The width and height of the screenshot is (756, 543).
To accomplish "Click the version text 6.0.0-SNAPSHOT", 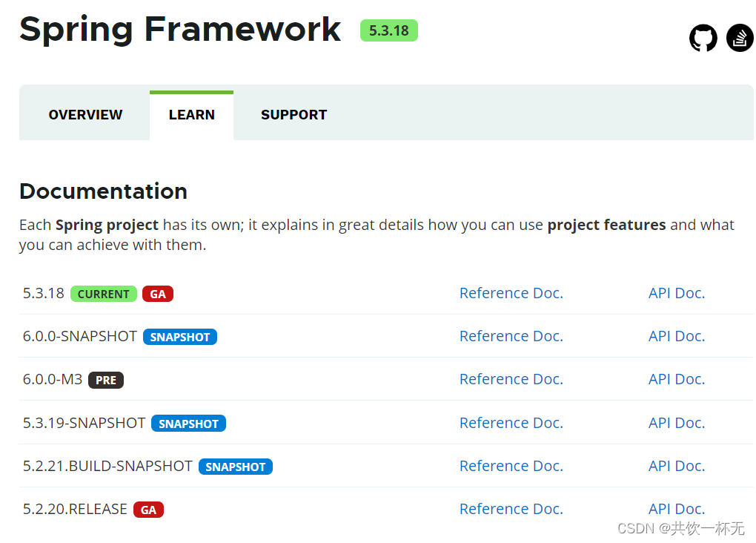I will pyautogui.click(x=79, y=336).
